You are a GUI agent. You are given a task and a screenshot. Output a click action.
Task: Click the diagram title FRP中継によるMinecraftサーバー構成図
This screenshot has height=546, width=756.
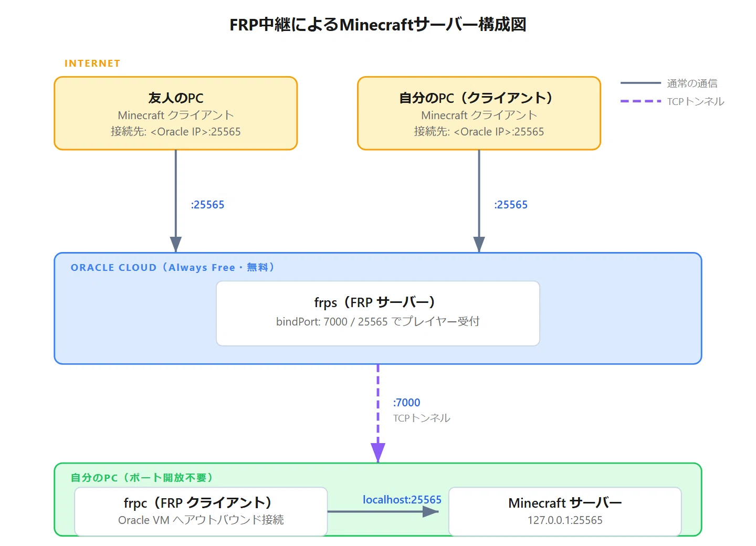point(378,25)
